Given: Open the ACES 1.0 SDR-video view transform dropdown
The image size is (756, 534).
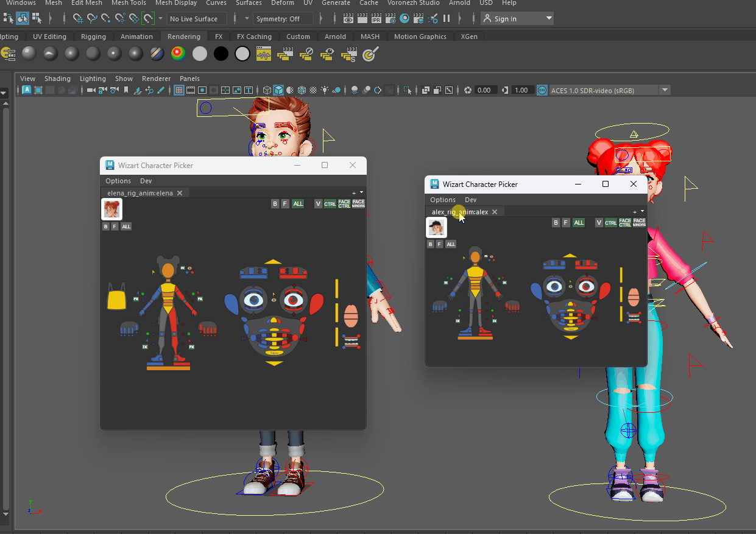Looking at the screenshot, I should (x=665, y=90).
